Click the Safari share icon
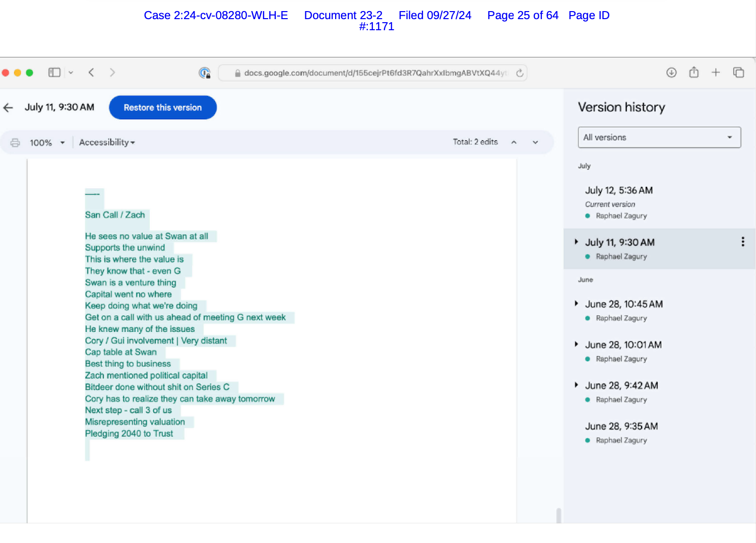The image size is (756, 543). coord(694,73)
